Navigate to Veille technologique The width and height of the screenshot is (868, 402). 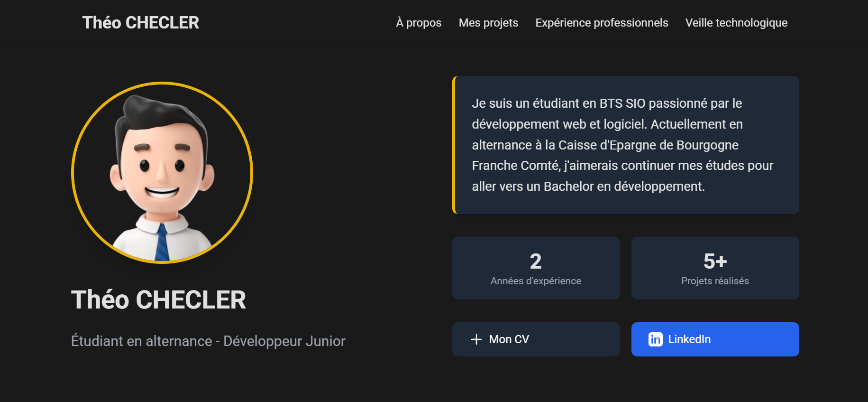pyautogui.click(x=736, y=23)
